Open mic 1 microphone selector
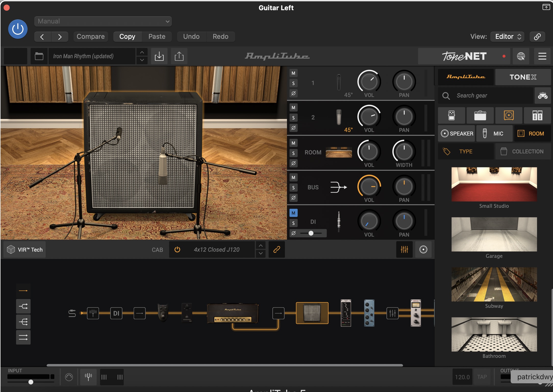This screenshot has height=392, width=553. click(x=339, y=82)
